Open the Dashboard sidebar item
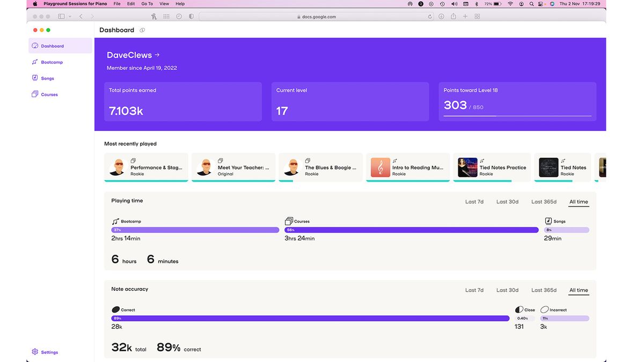 [x=60, y=46]
